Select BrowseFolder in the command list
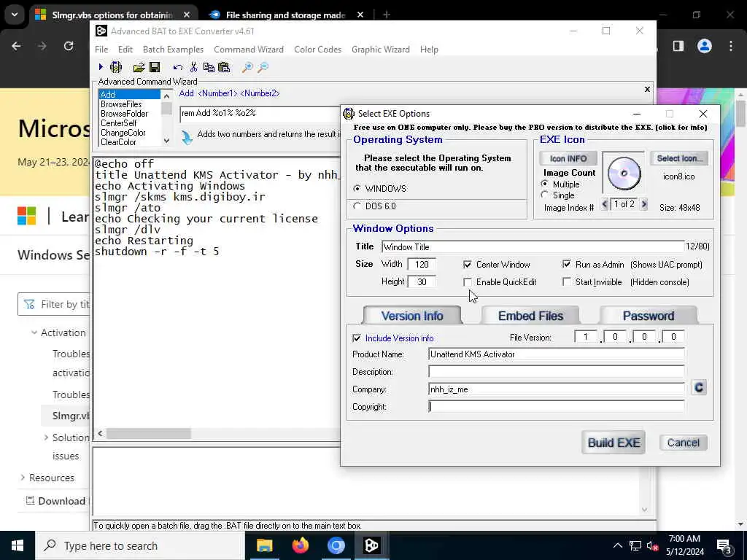The image size is (747, 560). click(x=124, y=113)
